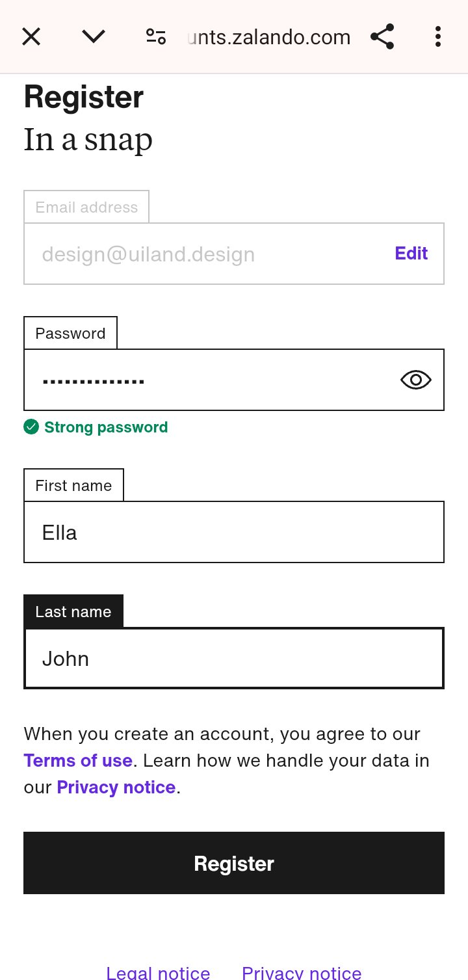Click the Last name field containing John
468x980 pixels.
tap(234, 658)
